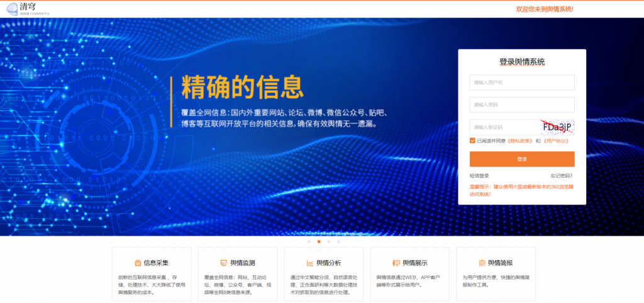This screenshot has height=303, width=644.
Task: Click the 舆情展示 display icon
Action: 396,263
